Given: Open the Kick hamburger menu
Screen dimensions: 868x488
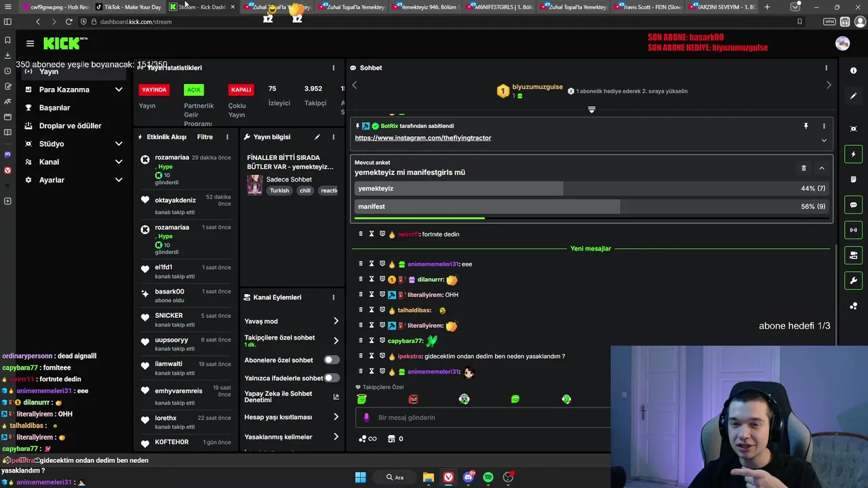Looking at the screenshot, I should 30,43.
